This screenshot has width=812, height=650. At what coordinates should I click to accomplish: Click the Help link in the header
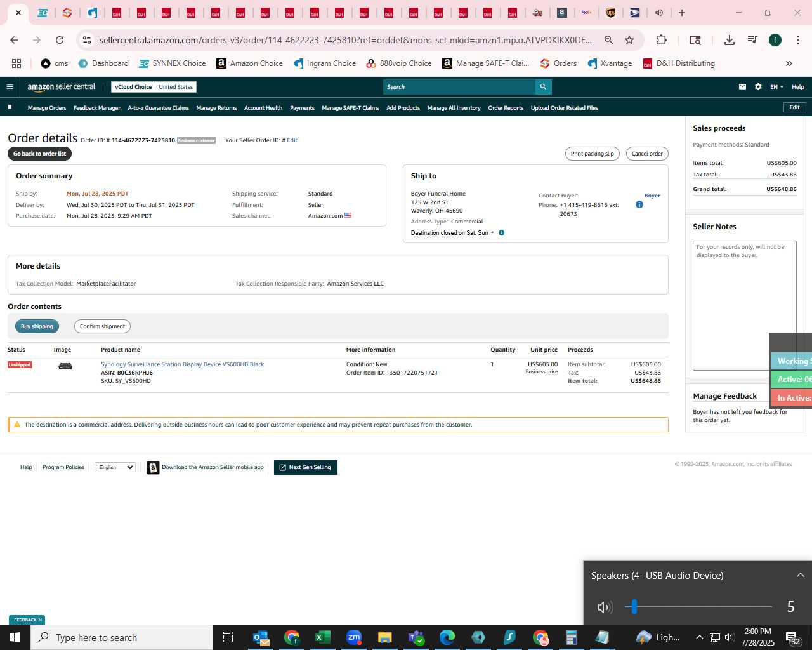point(798,87)
